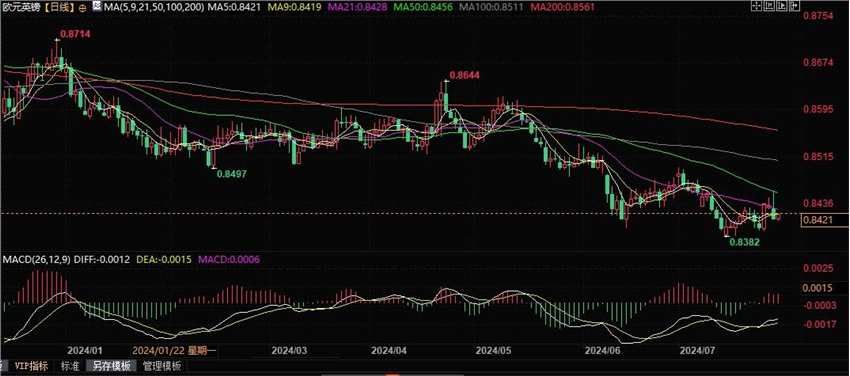Open the MACD(26,12,9) indicator parameters
850x376 pixels.
point(37,260)
